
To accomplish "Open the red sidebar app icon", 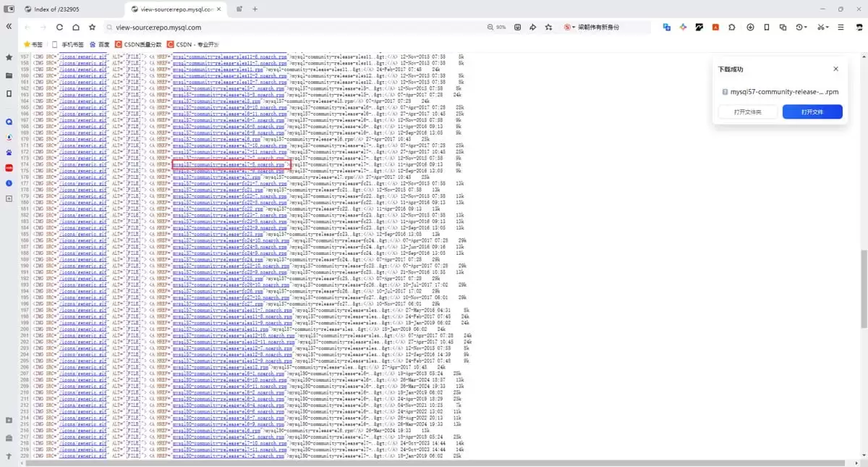I will click(9, 168).
